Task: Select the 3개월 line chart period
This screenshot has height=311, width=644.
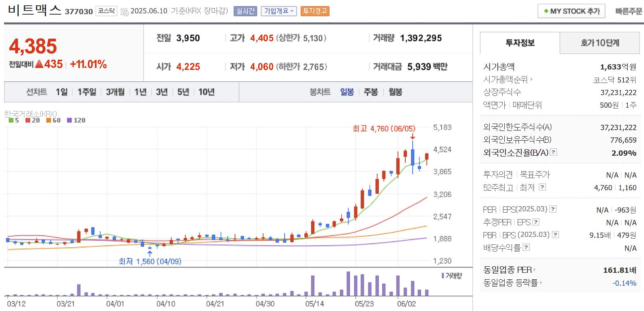Action: [115, 92]
